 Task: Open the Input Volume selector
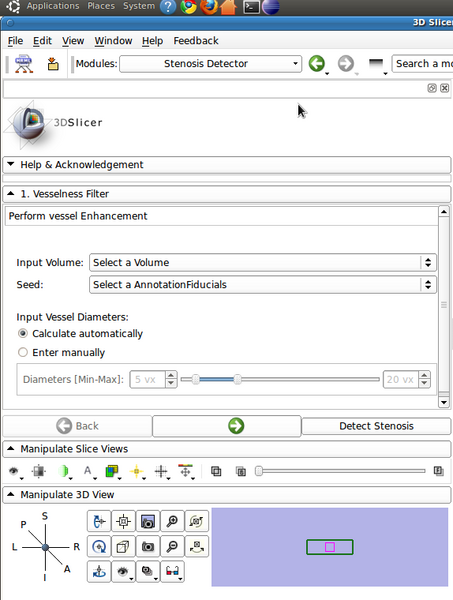(x=262, y=262)
